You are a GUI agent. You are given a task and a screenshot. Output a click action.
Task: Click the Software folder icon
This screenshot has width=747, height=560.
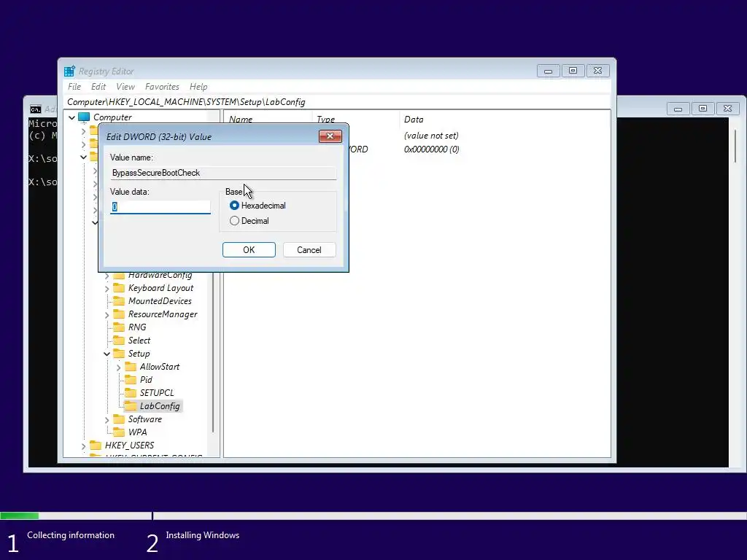[x=119, y=419]
